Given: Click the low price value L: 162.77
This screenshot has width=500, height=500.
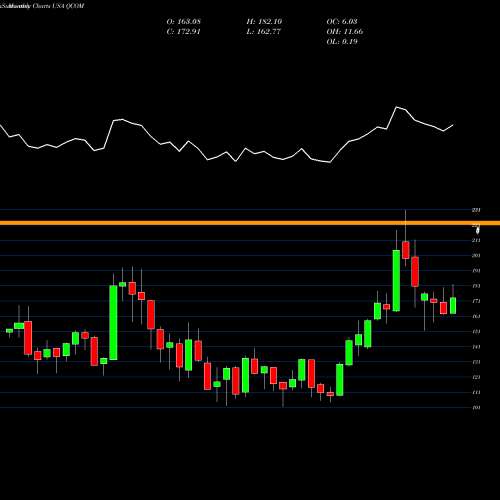Looking at the screenshot, I should click(263, 31).
